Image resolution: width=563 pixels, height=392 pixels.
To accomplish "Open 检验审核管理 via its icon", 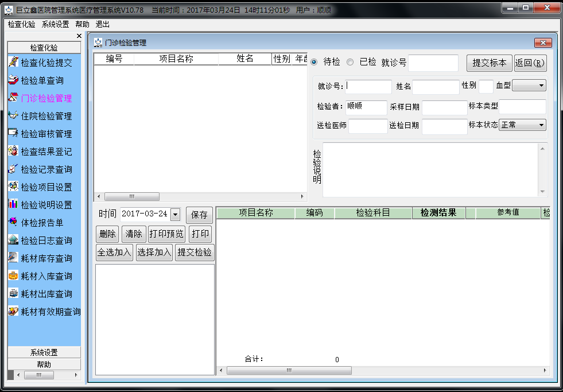I will point(13,134).
